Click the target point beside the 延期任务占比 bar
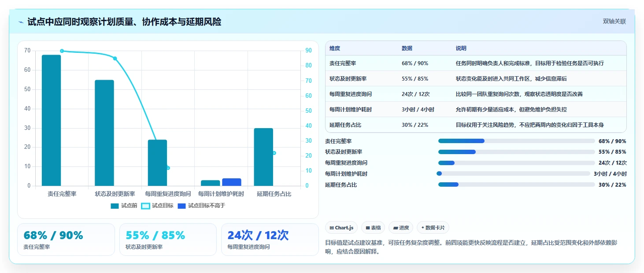 pos(274,153)
